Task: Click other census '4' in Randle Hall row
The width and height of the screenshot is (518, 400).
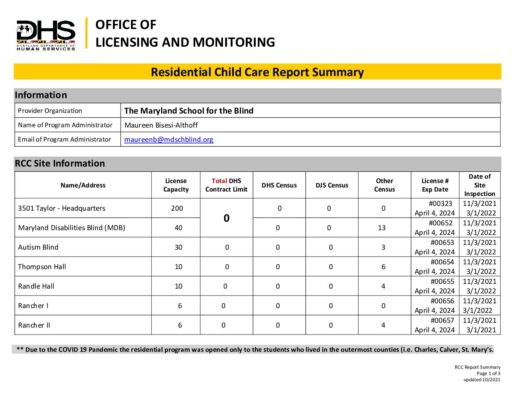Action: pos(383,286)
